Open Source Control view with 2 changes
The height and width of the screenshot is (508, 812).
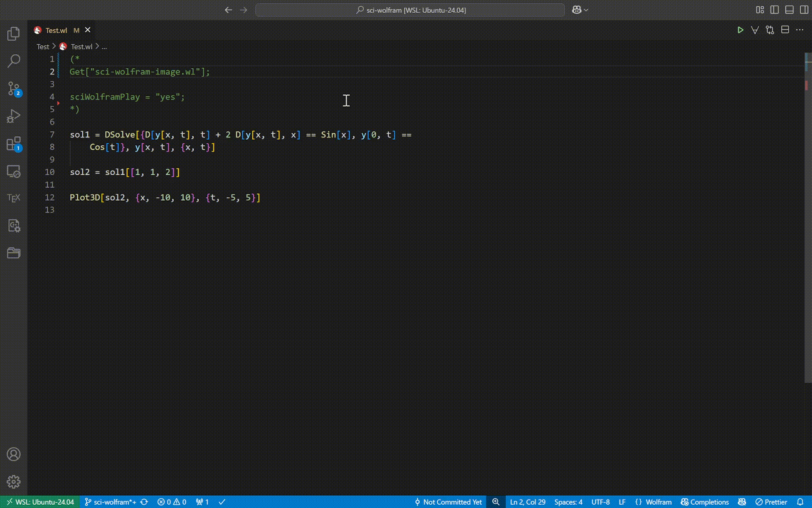(x=14, y=89)
